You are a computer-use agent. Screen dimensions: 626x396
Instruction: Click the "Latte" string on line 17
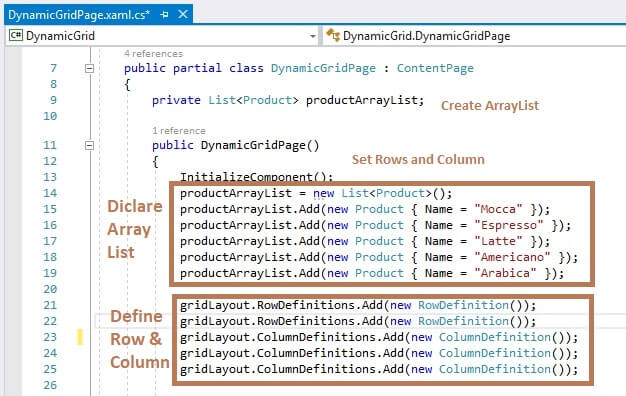pos(498,241)
